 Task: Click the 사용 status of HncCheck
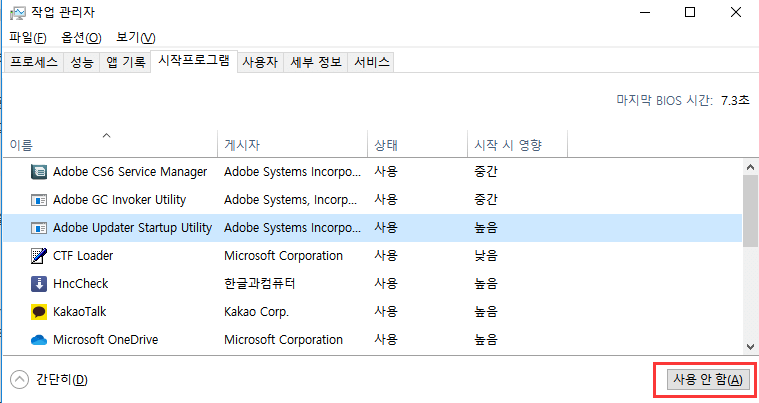click(386, 284)
